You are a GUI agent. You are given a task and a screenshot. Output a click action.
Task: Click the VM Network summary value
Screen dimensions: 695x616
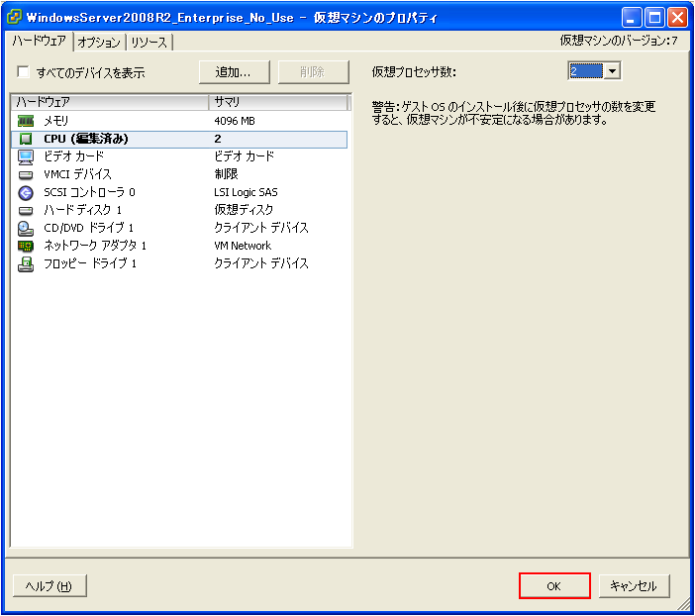click(243, 246)
